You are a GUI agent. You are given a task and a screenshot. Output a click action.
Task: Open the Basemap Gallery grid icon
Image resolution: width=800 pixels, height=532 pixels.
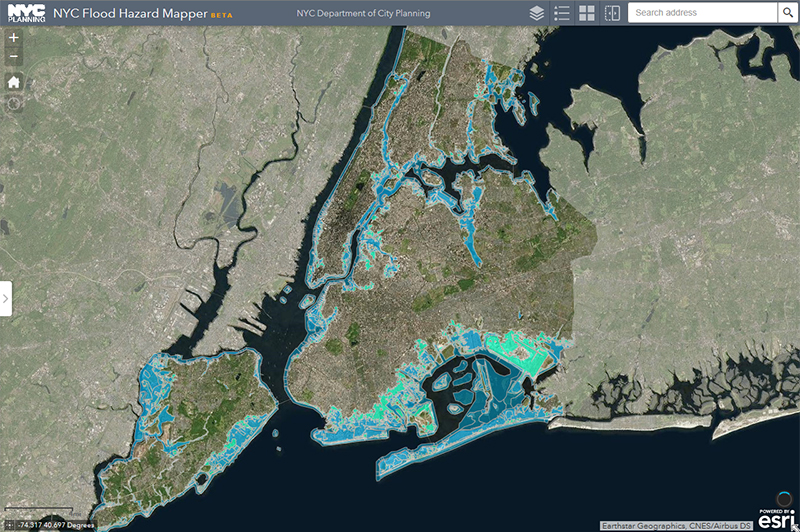click(x=587, y=13)
